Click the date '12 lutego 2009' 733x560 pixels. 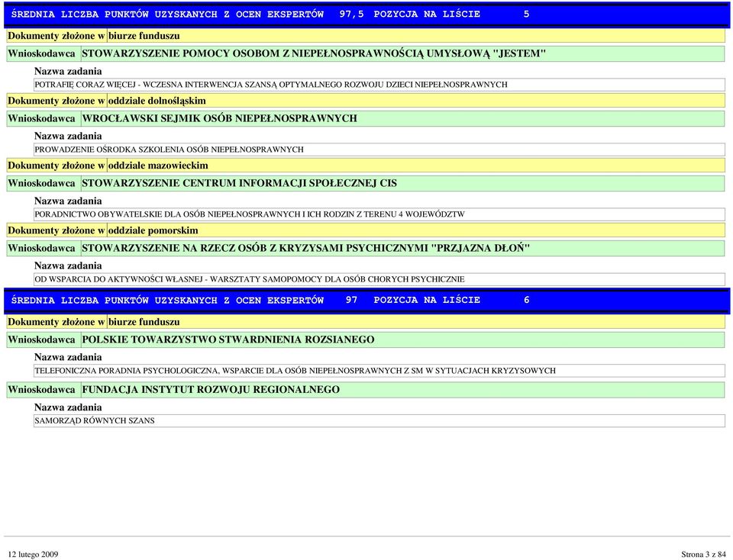33,555
